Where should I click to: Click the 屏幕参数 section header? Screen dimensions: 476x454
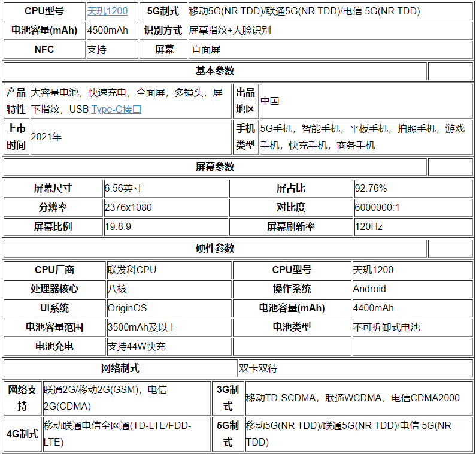[x=215, y=167]
